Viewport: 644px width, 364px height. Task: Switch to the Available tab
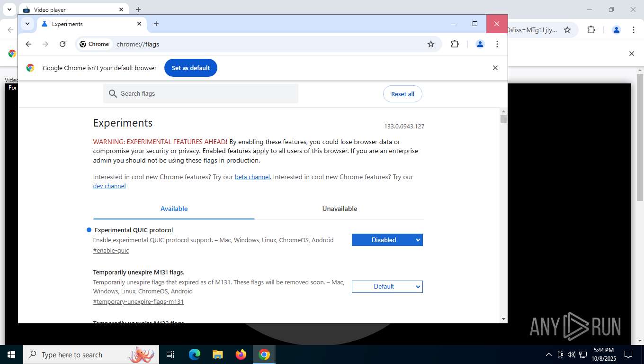tap(174, 209)
